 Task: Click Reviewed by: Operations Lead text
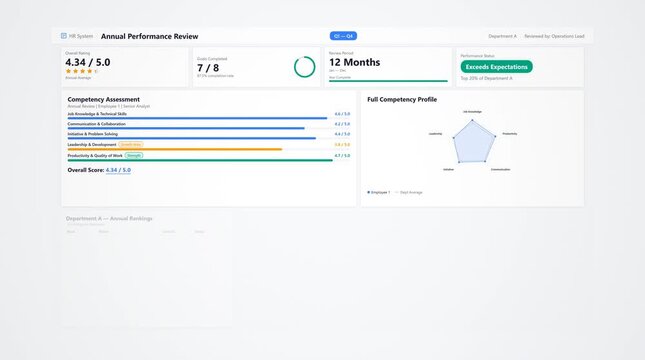554,36
